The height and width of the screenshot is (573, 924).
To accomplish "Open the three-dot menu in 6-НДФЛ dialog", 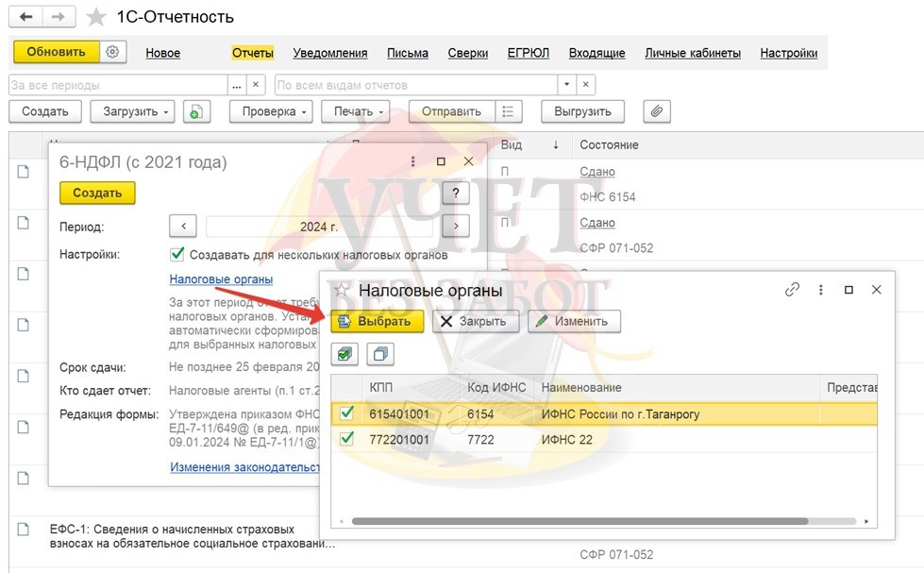I will pos(412,161).
